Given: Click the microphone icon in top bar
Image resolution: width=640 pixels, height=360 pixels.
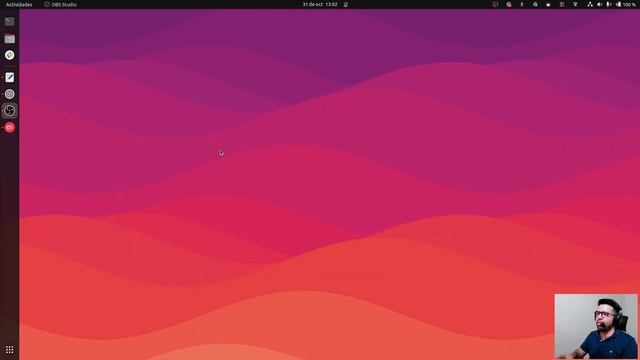Looking at the screenshot, I should (x=609, y=4).
